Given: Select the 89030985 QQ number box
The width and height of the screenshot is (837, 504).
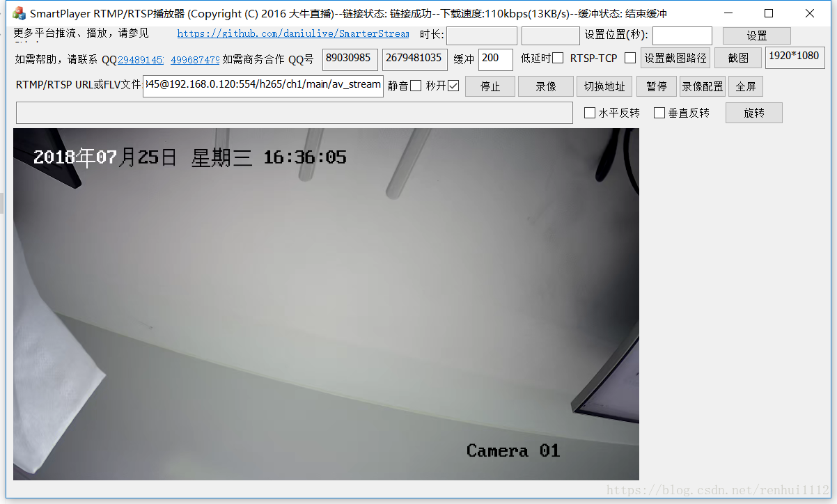Looking at the screenshot, I should pyautogui.click(x=350, y=59).
